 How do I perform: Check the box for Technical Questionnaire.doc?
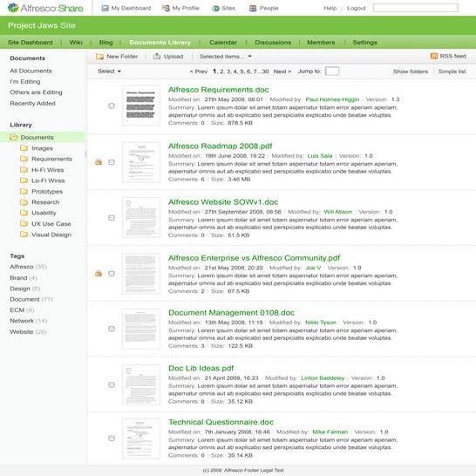tap(112, 438)
